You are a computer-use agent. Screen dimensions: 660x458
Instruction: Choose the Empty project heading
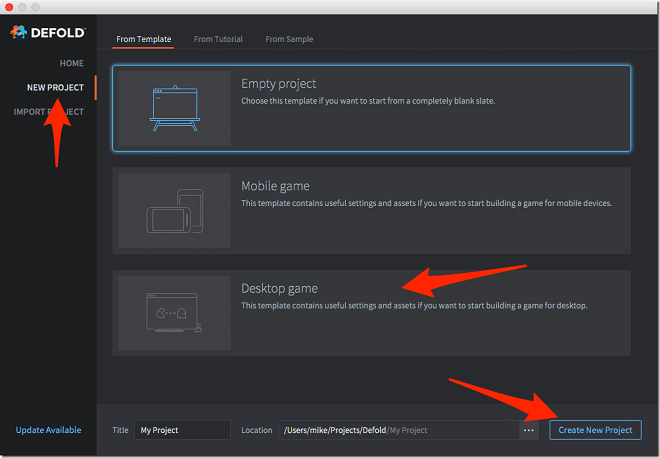[x=278, y=84]
